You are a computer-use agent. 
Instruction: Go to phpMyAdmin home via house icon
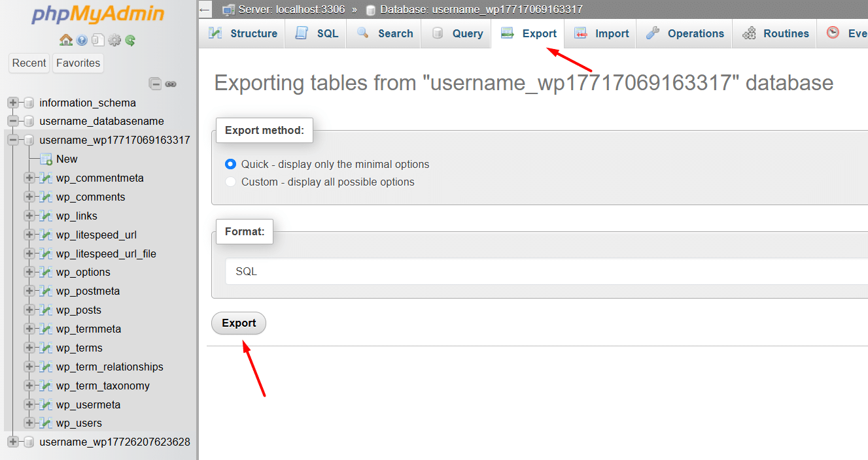click(66, 41)
